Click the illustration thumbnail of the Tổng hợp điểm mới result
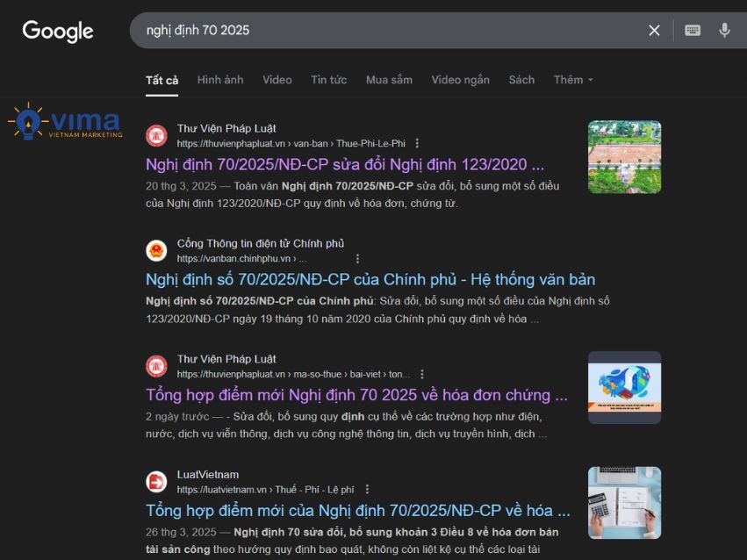The height and width of the screenshot is (560, 747). coord(624,388)
